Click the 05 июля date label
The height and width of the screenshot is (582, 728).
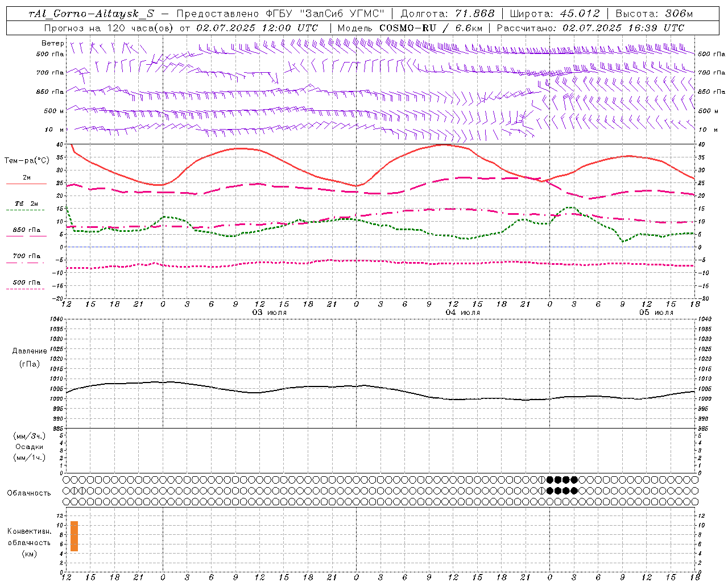[x=656, y=313]
